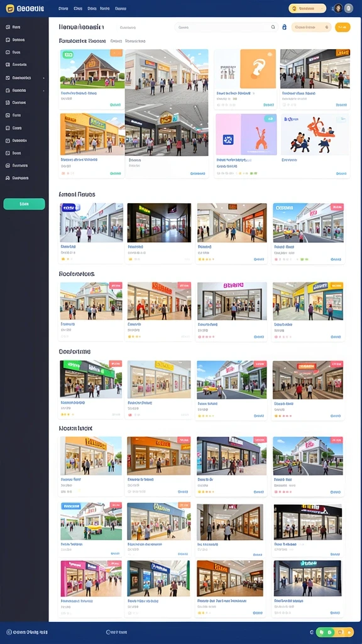
Task: Click the teal badge on pink-purple card
Action: [x=270, y=119]
